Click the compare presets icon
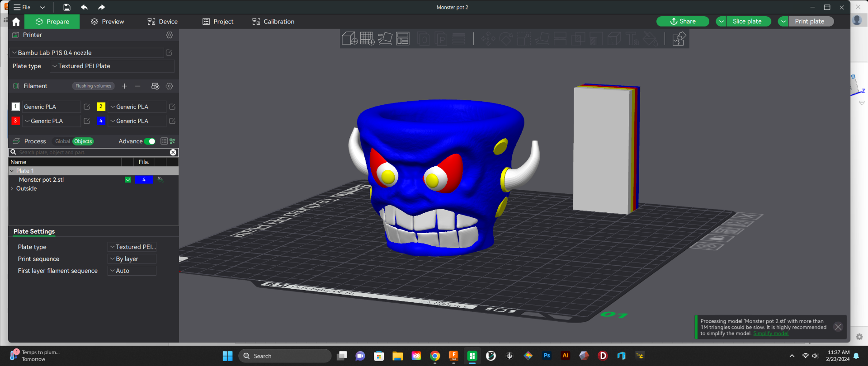 click(172, 141)
